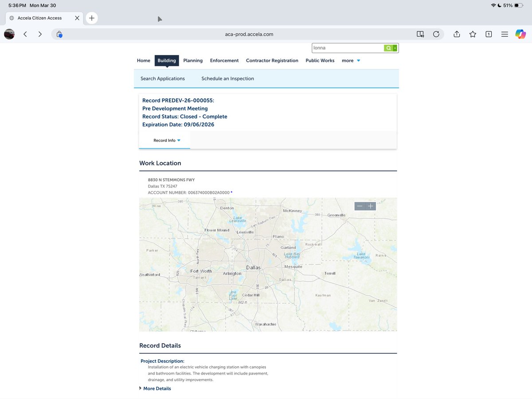The width and height of the screenshot is (532, 399).
Task: Open Search Applications link
Action: [x=163, y=78]
